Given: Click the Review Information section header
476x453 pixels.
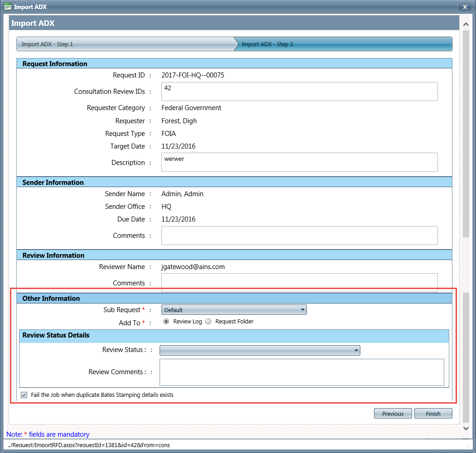Looking at the screenshot, I should pyautogui.click(x=234, y=255).
